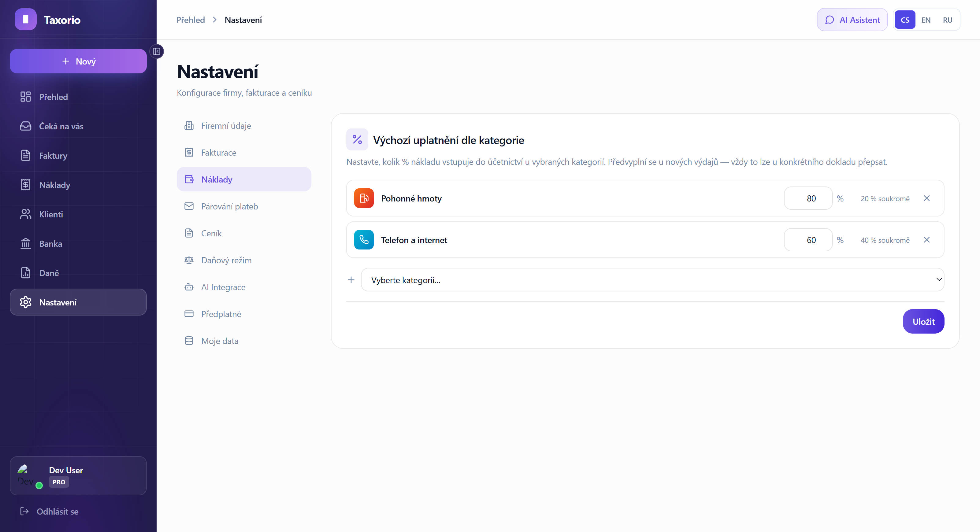The image size is (980, 532).
Task: Remove the Telefon a internet category row
Action: (x=927, y=240)
